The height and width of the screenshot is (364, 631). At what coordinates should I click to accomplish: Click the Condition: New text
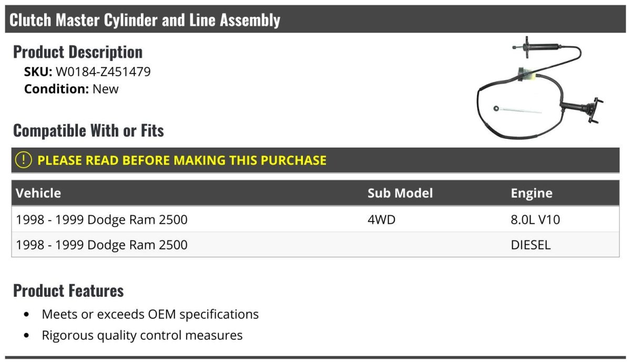tap(72, 89)
